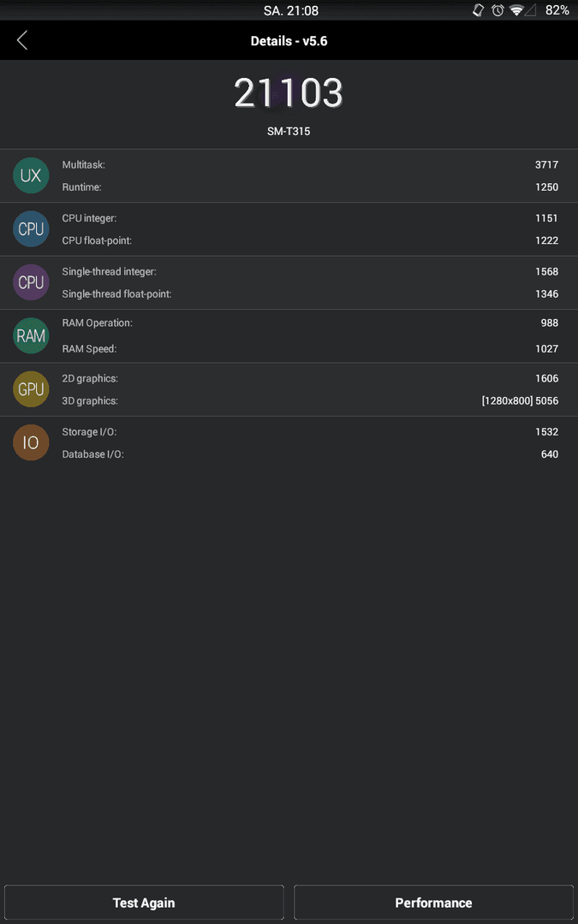Select the 3D graphics score row

click(310, 401)
